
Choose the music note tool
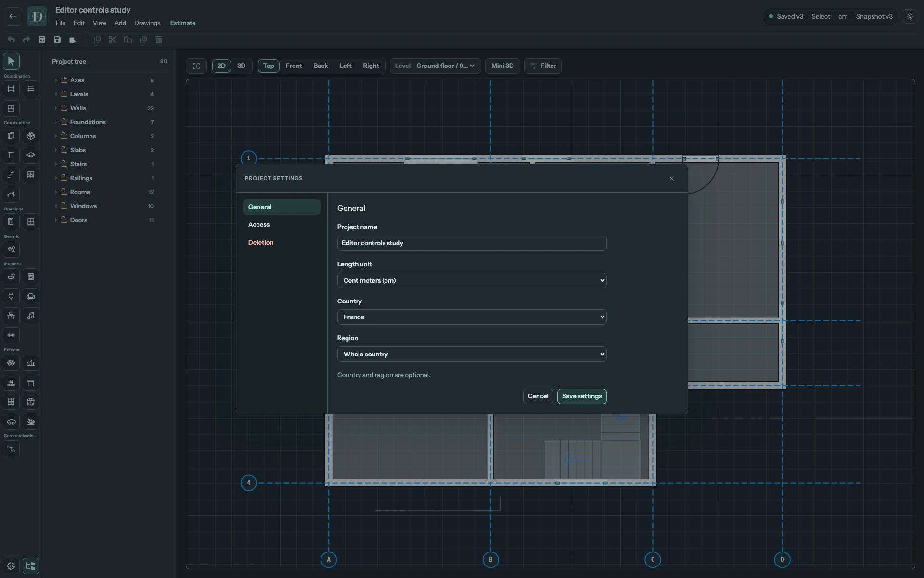click(31, 315)
